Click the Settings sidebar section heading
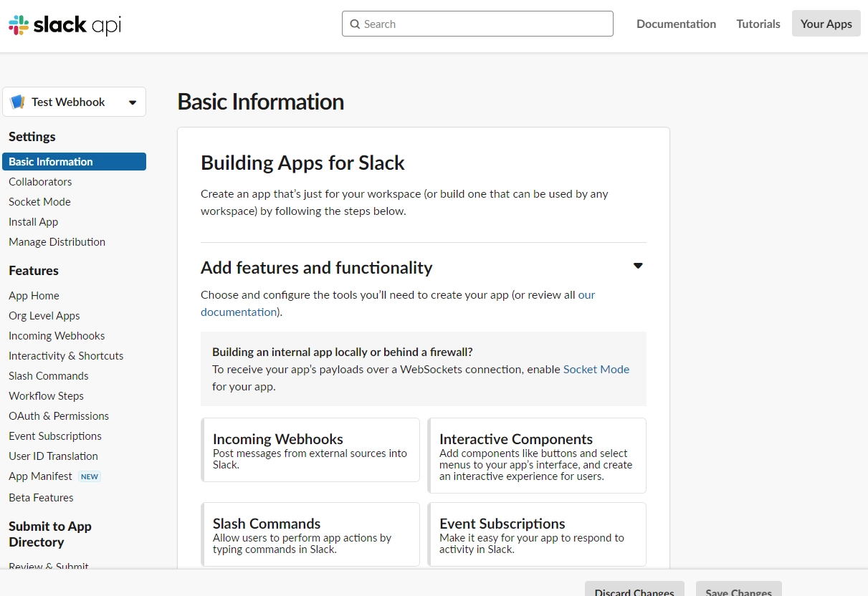The height and width of the screenshot is (596, 868). click(x=32, y=137)
